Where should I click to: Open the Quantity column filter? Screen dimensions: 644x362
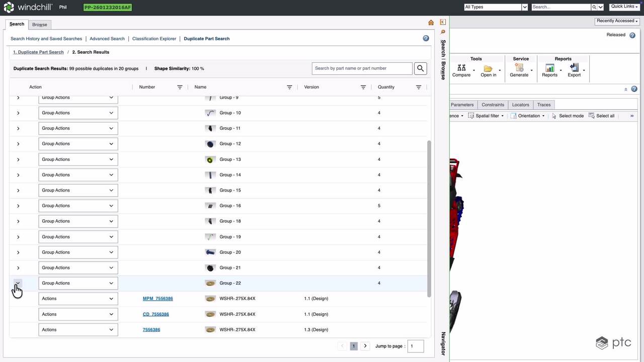pos(418,87)
